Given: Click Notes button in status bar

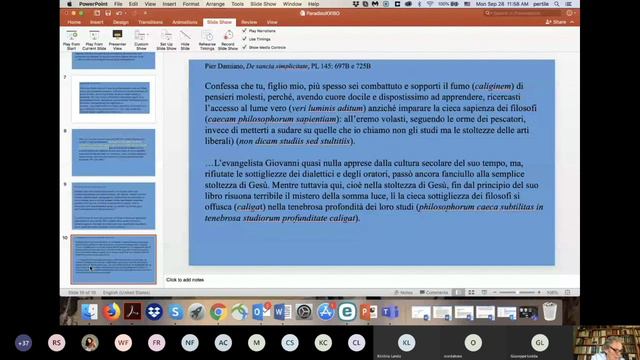Looking at the screenshot, I should point(403,292).
